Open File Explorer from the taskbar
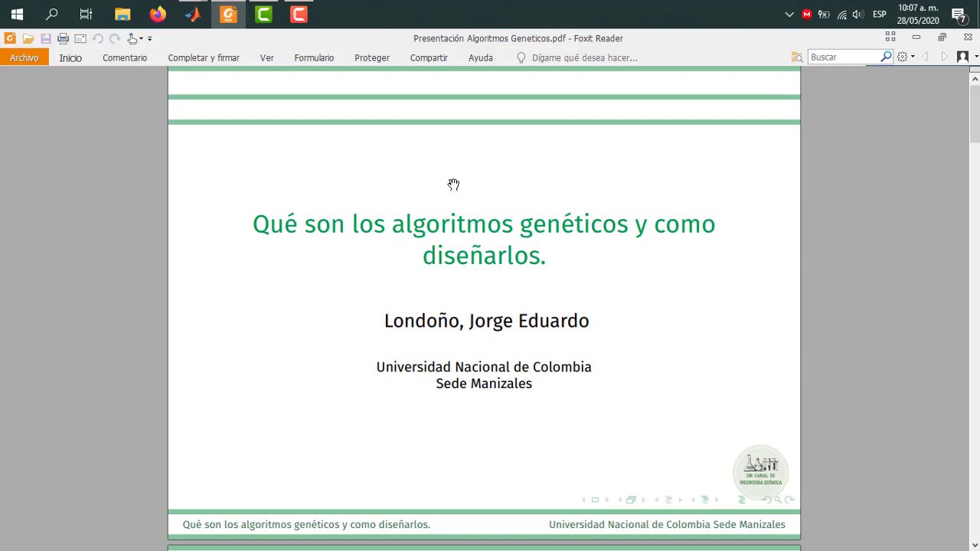 point(122,14)
